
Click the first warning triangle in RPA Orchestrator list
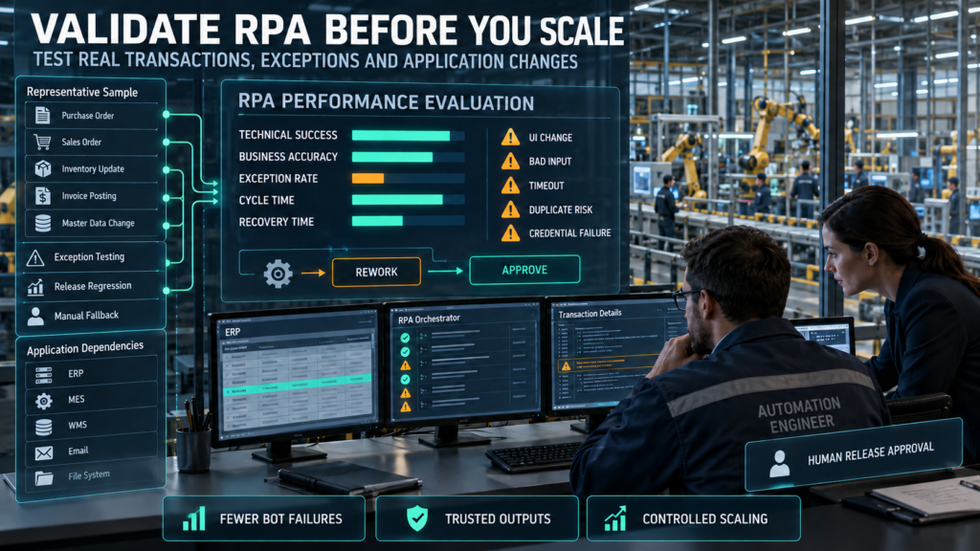point(405,365)
